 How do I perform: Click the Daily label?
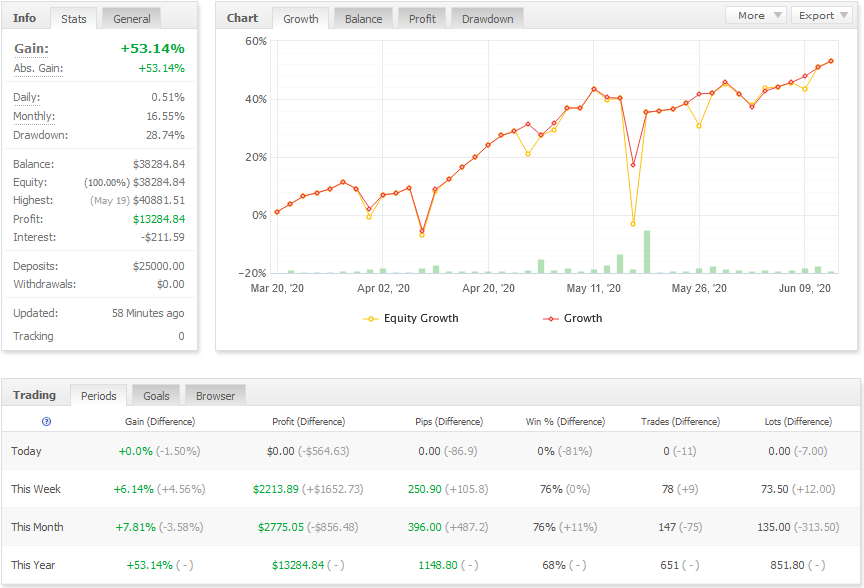click(26, 98)
